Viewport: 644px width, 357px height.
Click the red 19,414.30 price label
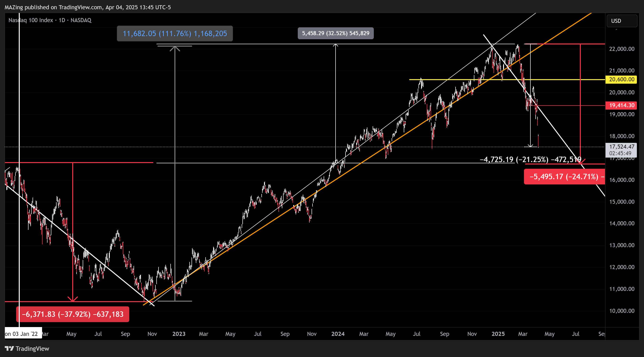[x=621, y=105]
